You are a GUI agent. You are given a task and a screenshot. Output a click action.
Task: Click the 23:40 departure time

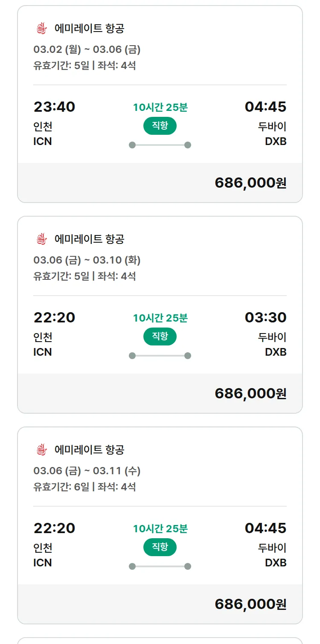pyautogui.click(x=54, y=107)
